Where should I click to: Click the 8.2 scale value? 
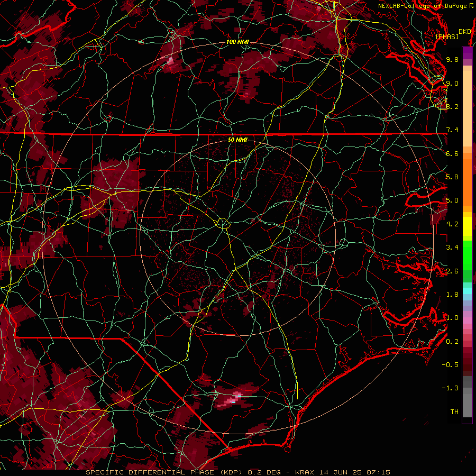452,106
